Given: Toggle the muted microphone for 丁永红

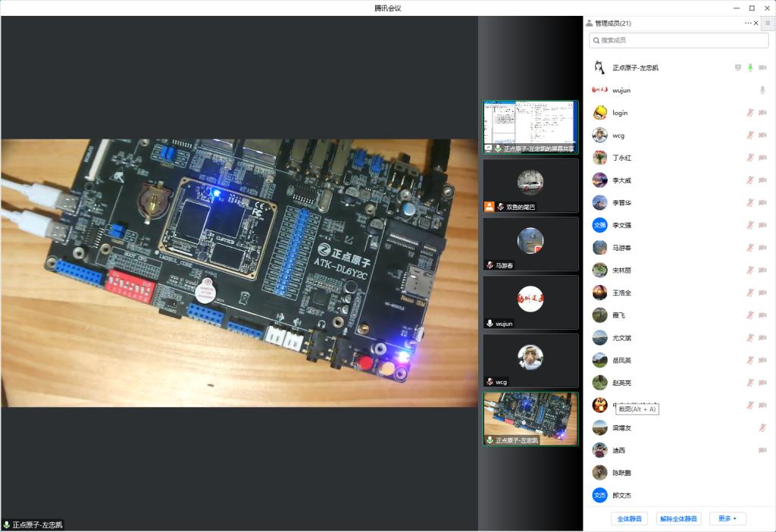Looking at the screenshot, I should [750, 158].
